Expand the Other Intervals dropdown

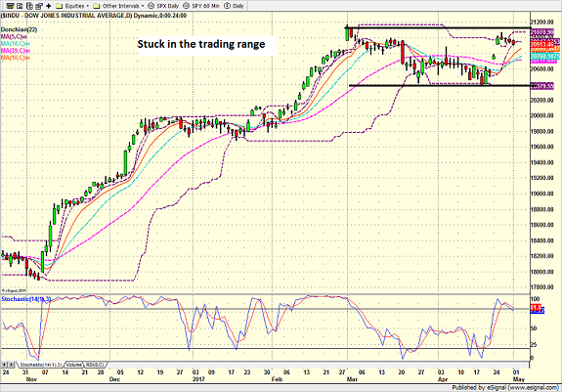[143, 6]
